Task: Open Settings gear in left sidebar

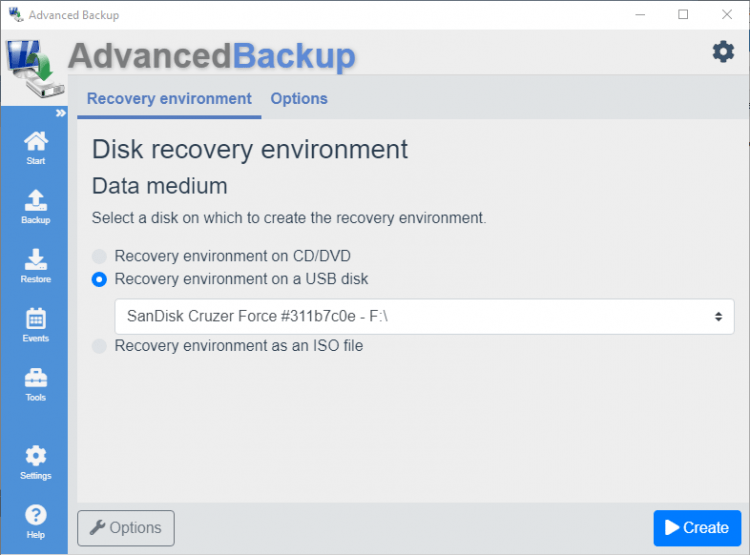Action: tap(35, 461)
